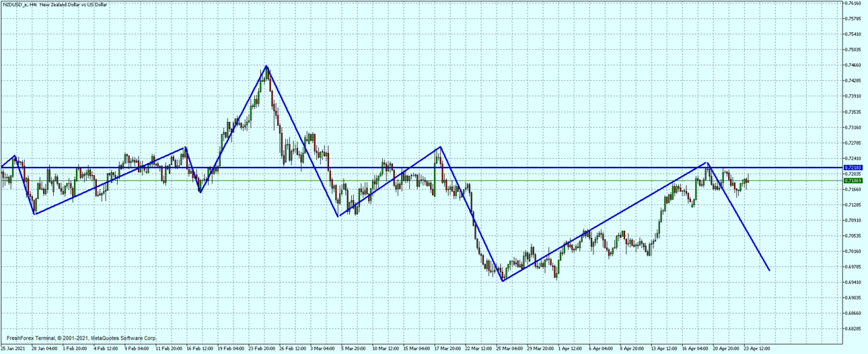Click the 16 Apr 04:00 time label

click(695, 349)
